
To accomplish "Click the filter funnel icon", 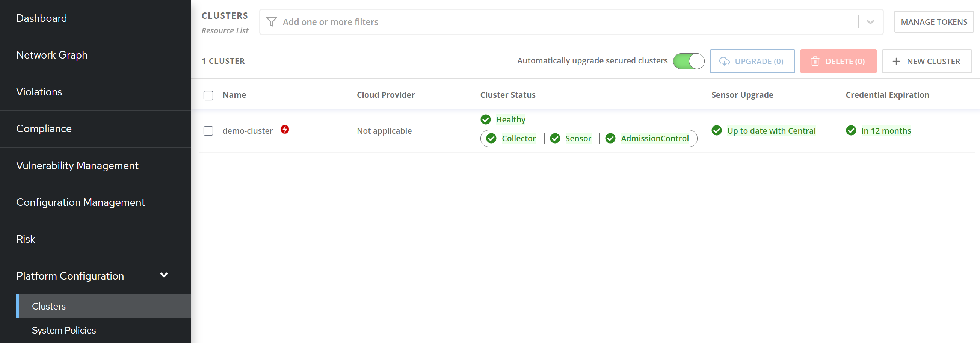I will 271,22.
